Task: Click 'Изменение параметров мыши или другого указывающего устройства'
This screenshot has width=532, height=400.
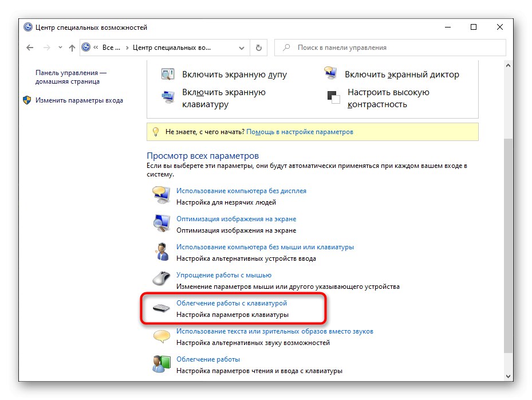Action: (x=287, y=287)
